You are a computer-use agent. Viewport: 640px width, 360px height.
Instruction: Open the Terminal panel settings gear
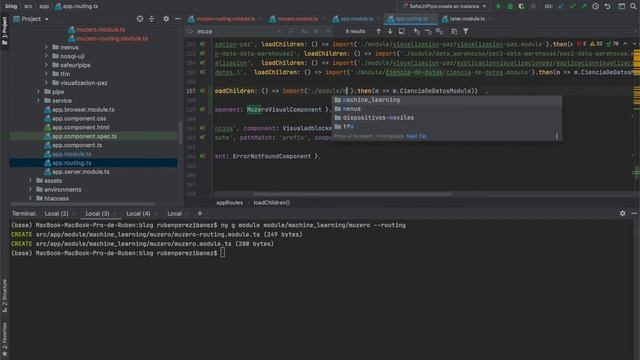coord(622,213)
